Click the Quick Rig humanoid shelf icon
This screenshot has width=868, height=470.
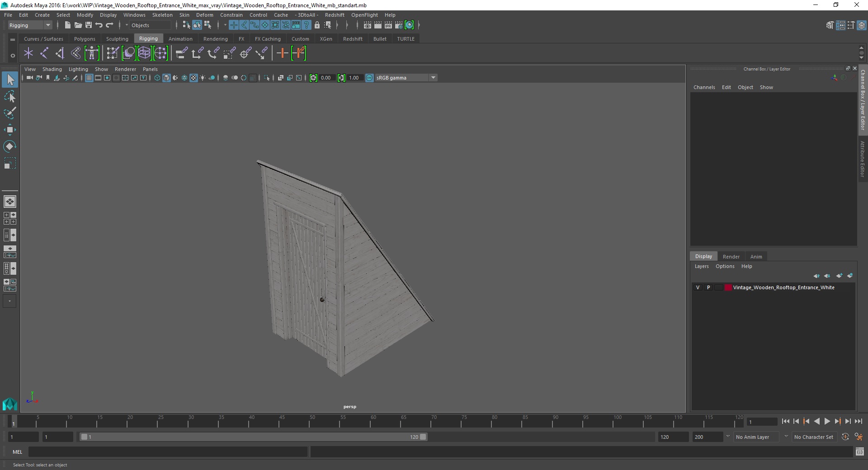tap(92, 53)
